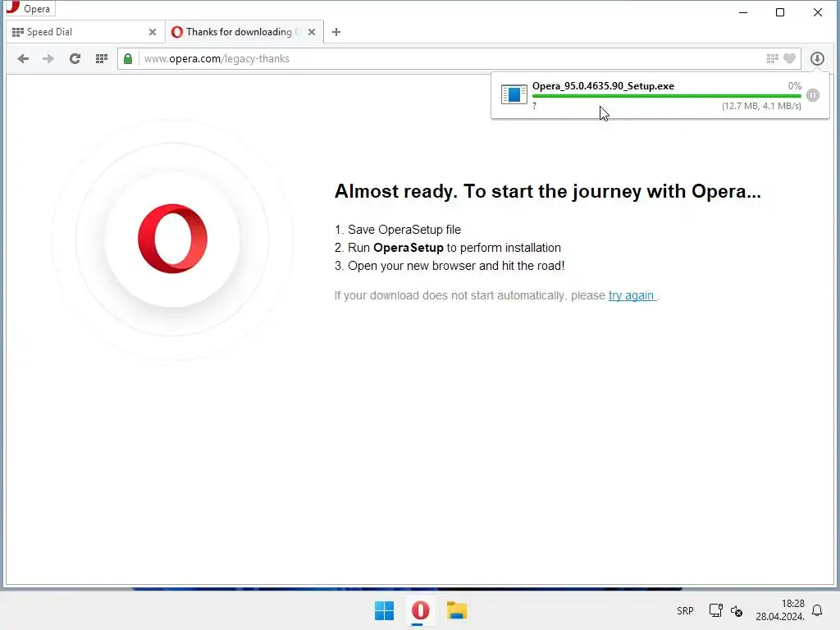This screenshot has width=840, height=630.
Task: Close the Opera window
Action: coord(818,12)
